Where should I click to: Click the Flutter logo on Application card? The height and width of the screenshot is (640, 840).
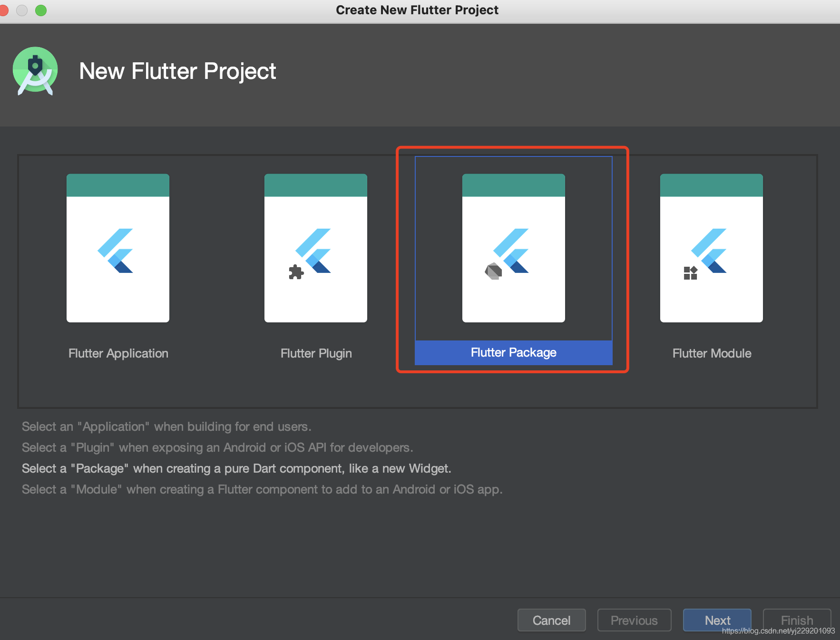[x=116, y=251]
